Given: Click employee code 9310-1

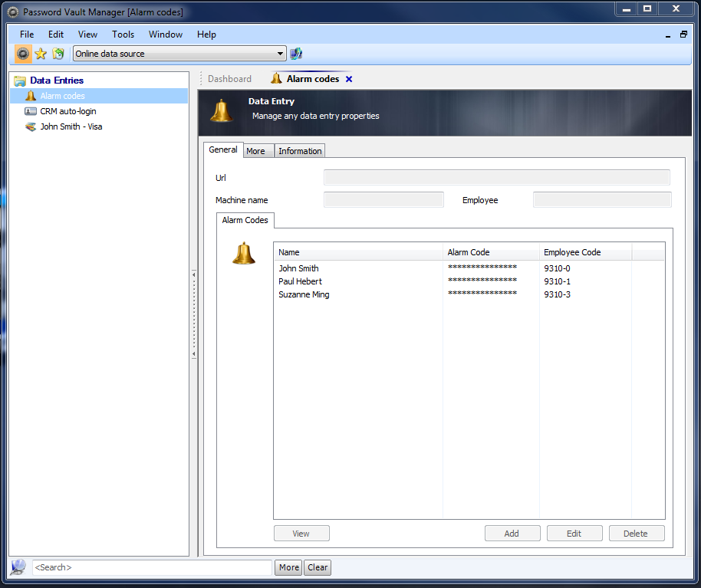Looking at the screenshot, I should 557,281.
